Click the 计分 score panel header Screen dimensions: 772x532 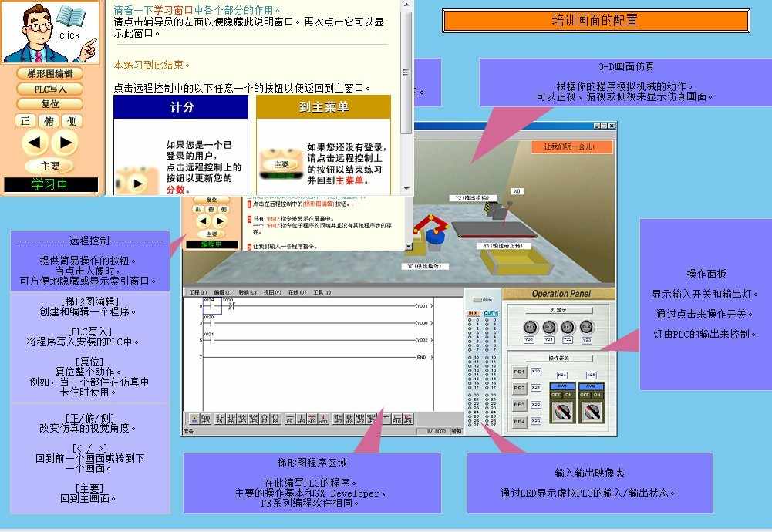tap(181, 107)
